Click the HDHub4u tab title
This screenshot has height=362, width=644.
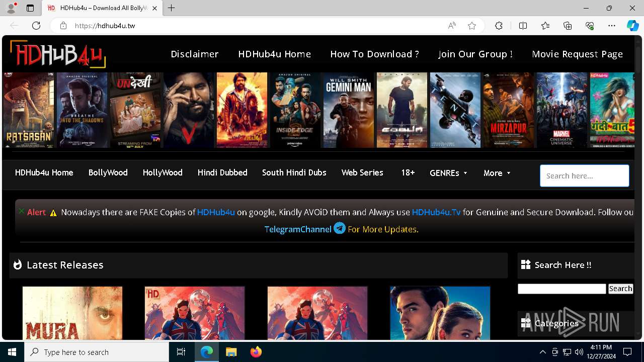(104, 8)
